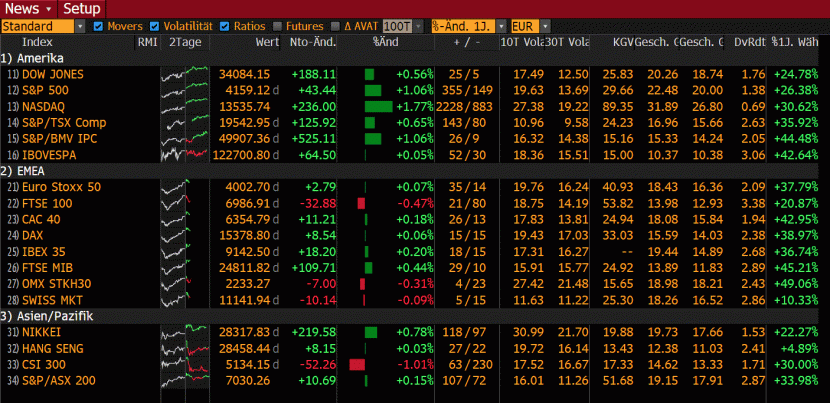Screen dimensions: 830x403
Task: Open the S&P 500 index
Action: [x=46, y=91]
